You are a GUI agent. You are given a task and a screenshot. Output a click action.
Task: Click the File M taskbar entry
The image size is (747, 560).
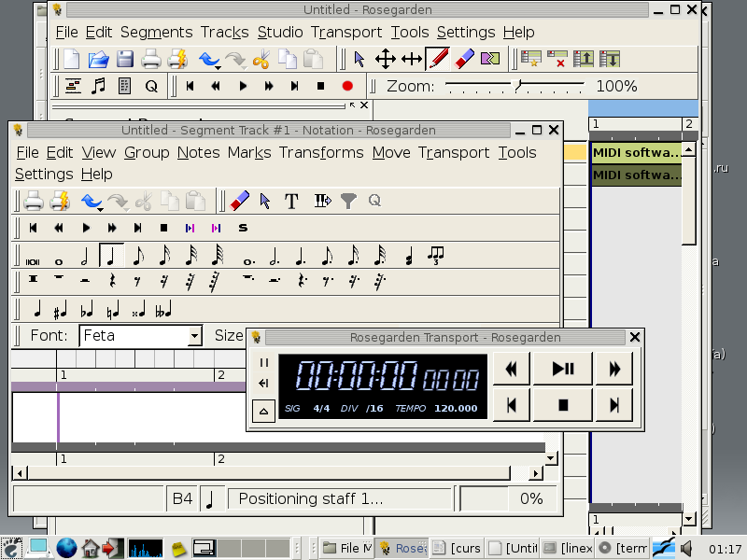[x=346, y=548]
